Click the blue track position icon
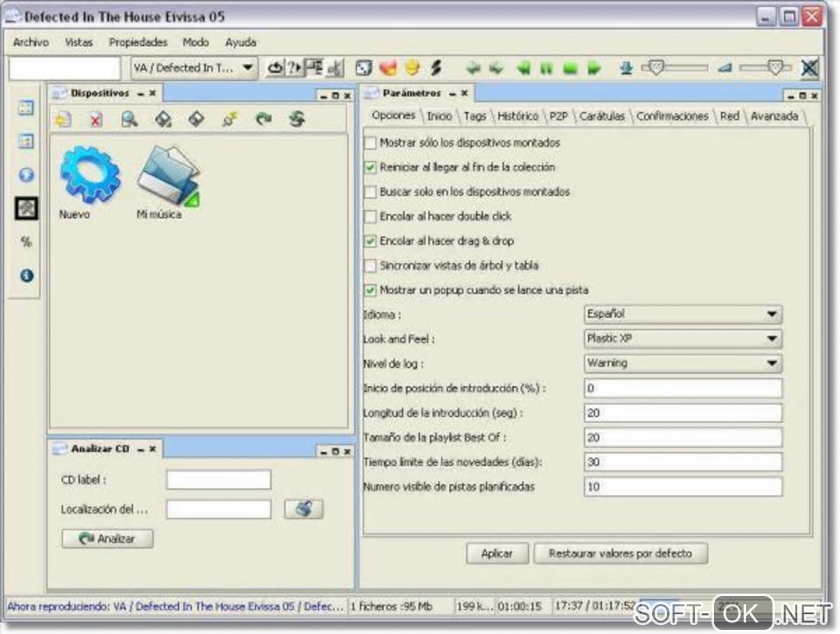Screen dimensions: 840x634 (626, 68)
